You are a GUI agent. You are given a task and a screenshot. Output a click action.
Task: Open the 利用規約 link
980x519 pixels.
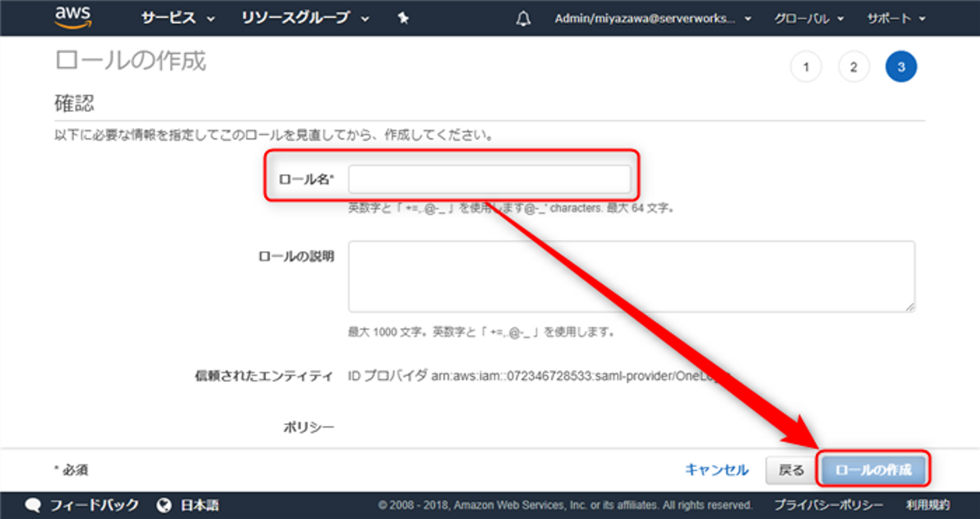pyautogui.click(x=928, y=505)
